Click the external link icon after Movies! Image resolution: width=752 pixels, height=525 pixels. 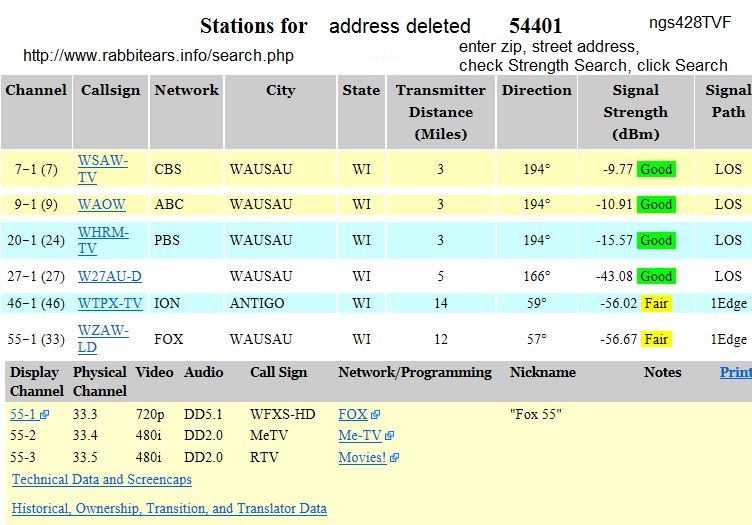click(x=394, y=458)
